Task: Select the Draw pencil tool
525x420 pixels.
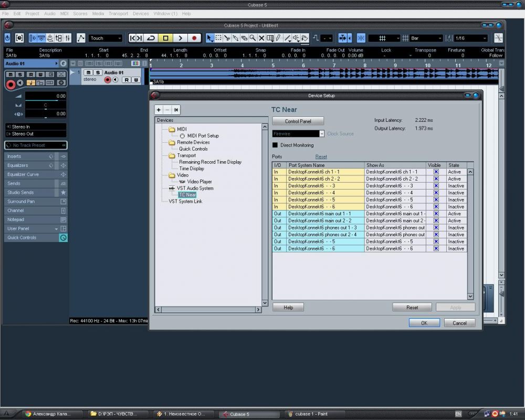Action: [x=279, y=38]
